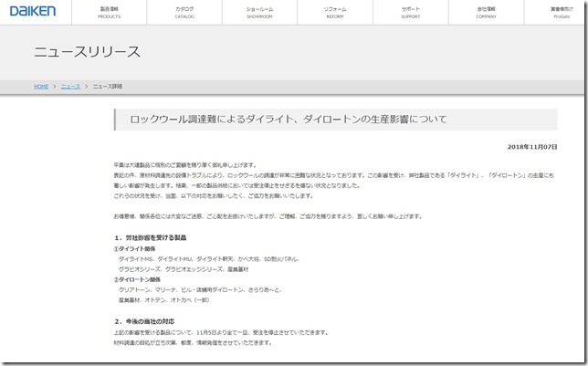
Task: Open the REFORM menu
Action: point(335,13)
